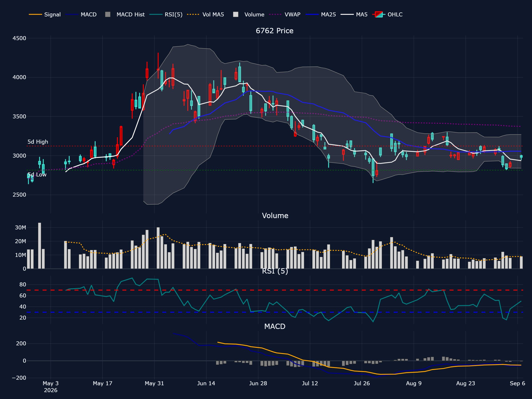Click the 'Jul 26' date label
The width and height of the screenshot is (532, 399).
tap(362, 383)
